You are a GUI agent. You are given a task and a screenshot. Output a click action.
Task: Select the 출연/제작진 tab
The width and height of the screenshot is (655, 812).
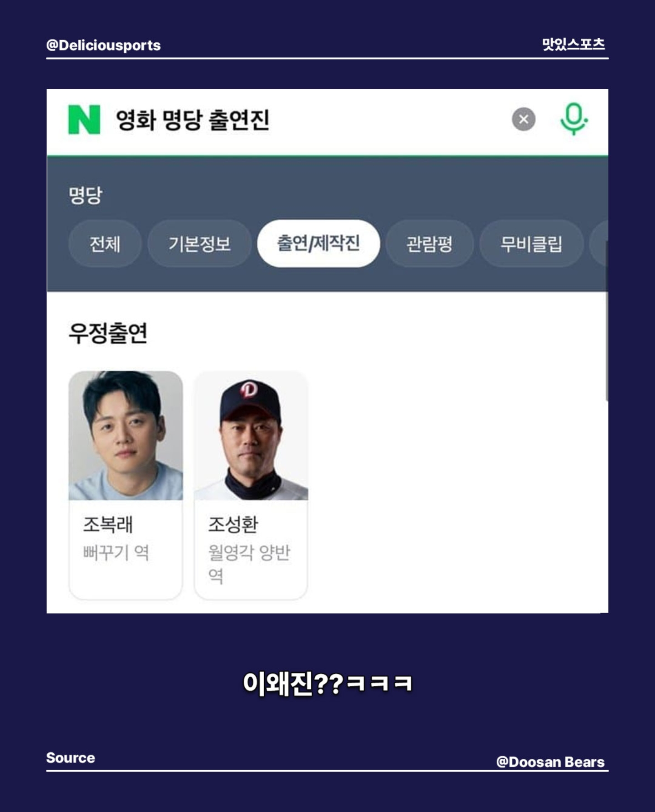pos(318,244)
